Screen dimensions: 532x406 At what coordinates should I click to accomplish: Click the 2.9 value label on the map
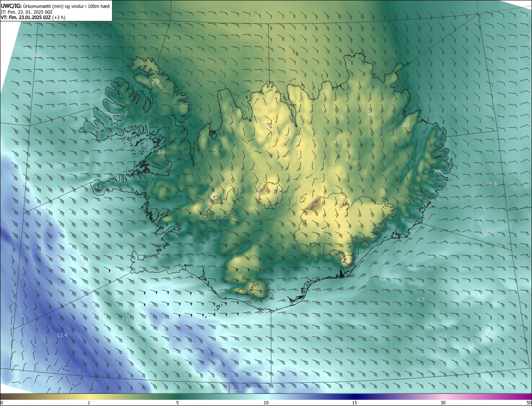[x=156, y=81]
